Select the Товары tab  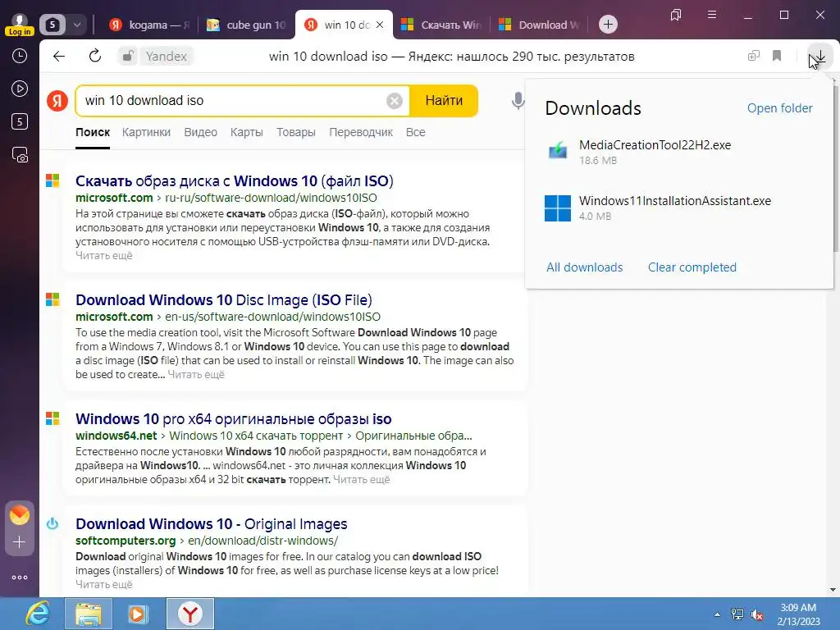coord(295,132)
